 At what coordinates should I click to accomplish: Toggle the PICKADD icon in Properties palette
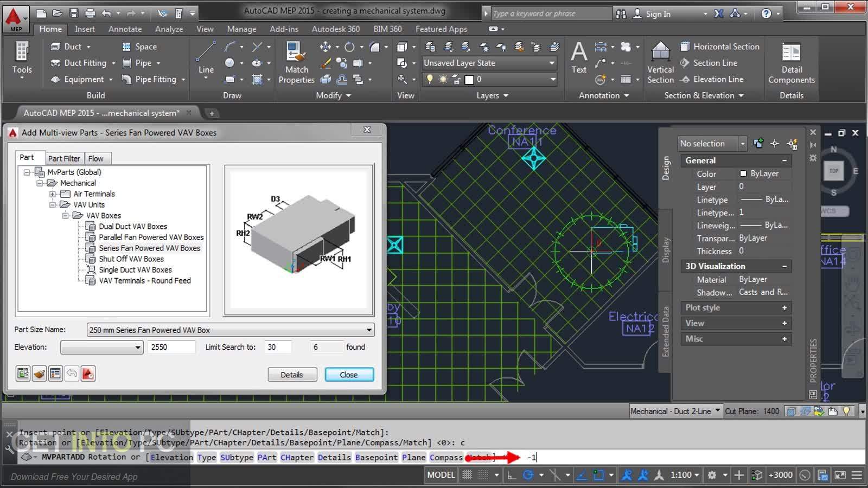tap(758, 143)
